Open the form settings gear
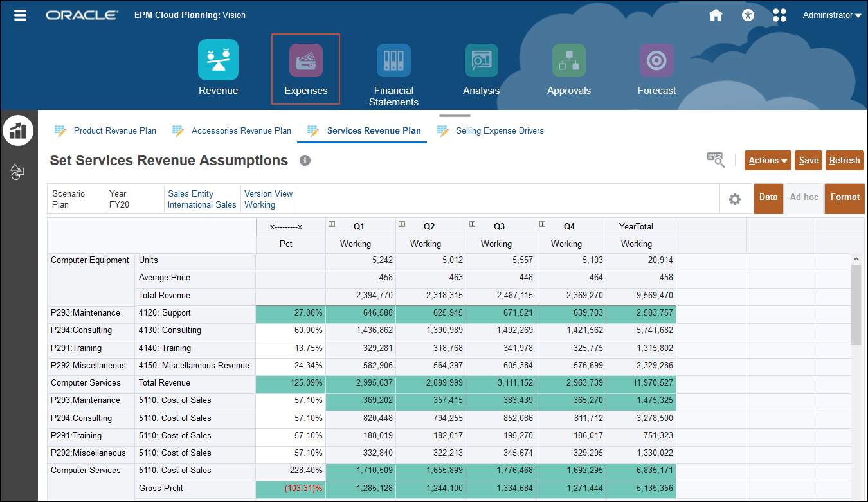Screen dimensions: 868x502 734,199
